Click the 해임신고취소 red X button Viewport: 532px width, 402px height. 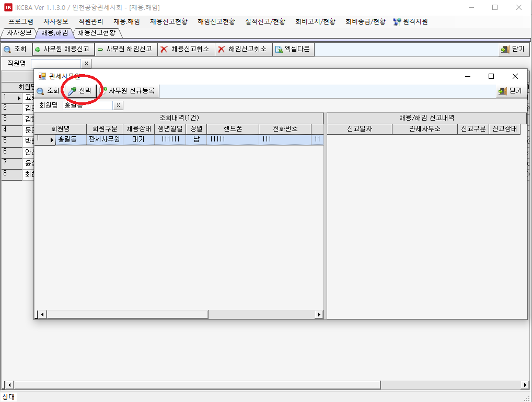point(242,49)
